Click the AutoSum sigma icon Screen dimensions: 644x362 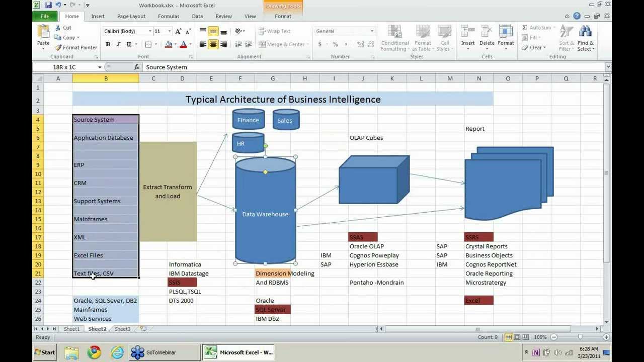525,28
